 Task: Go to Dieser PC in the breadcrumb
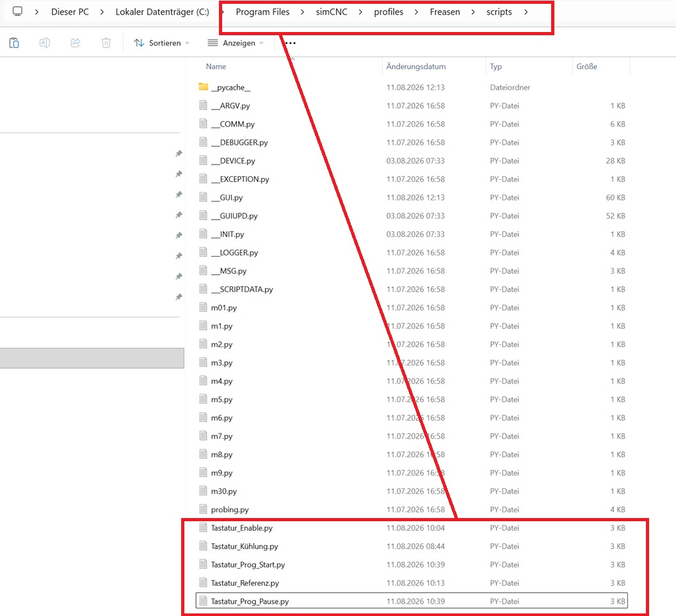(x=70, y=12)
